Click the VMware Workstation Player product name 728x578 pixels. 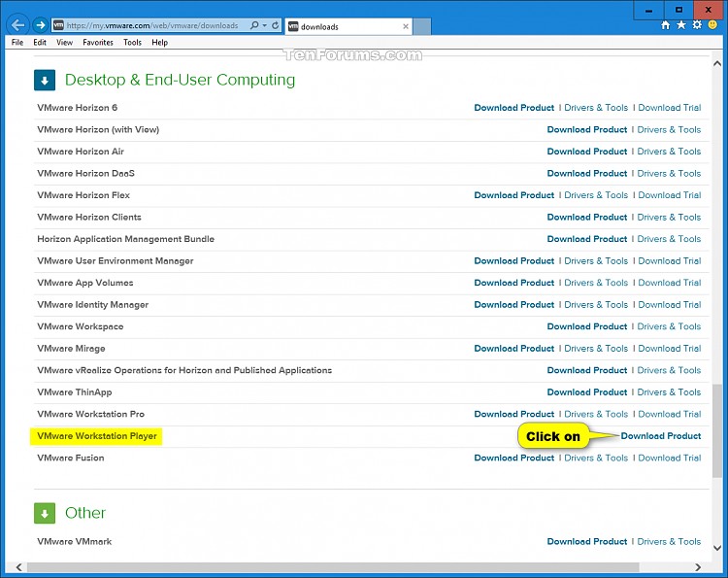click(x=97, y=436)
